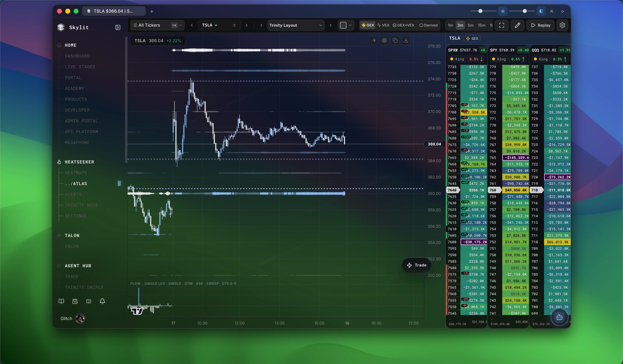Select the 15m timeframe

(x=481, y=25)
